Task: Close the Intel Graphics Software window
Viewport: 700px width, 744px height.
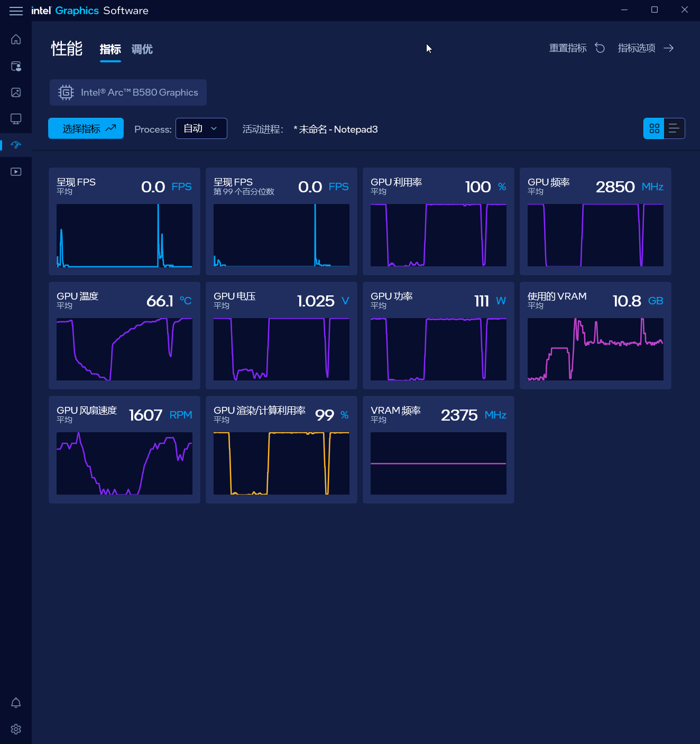Action: pos(685,10)
